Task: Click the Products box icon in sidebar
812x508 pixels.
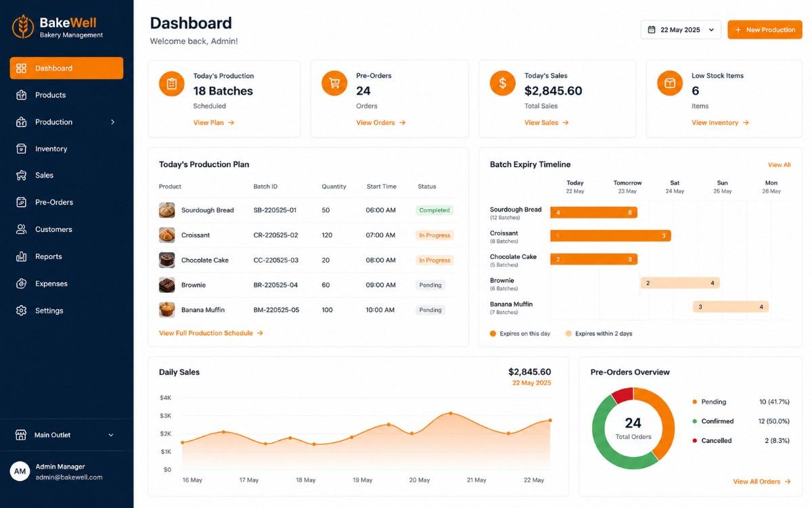Action: coord(21,95)
